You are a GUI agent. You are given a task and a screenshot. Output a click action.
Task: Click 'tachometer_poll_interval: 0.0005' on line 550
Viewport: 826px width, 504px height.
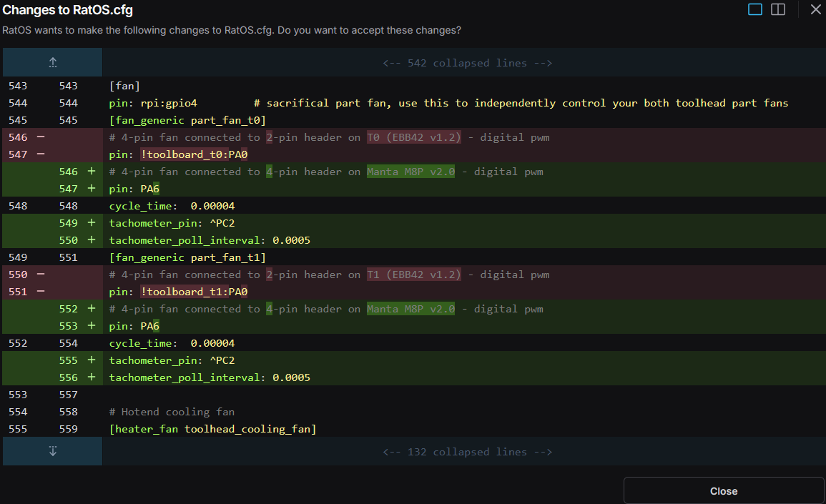pos(210,240)
